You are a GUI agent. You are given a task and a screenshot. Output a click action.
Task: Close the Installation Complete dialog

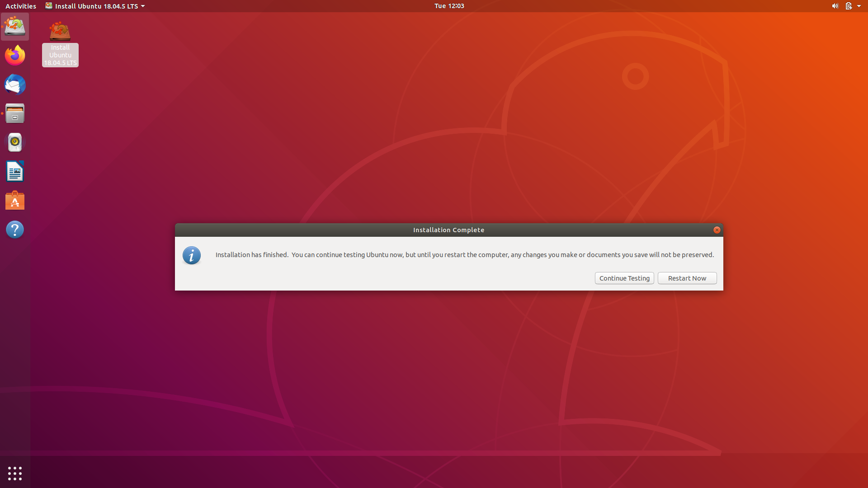pyautogui.click(x=717, y=230)
